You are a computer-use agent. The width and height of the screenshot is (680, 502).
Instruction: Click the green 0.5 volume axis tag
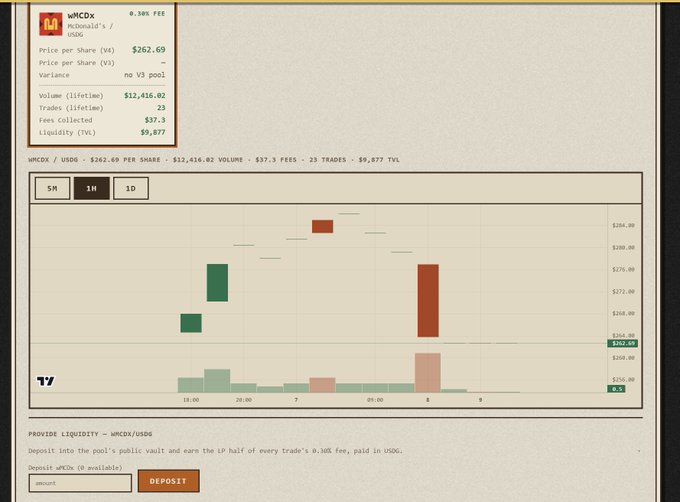616,389
